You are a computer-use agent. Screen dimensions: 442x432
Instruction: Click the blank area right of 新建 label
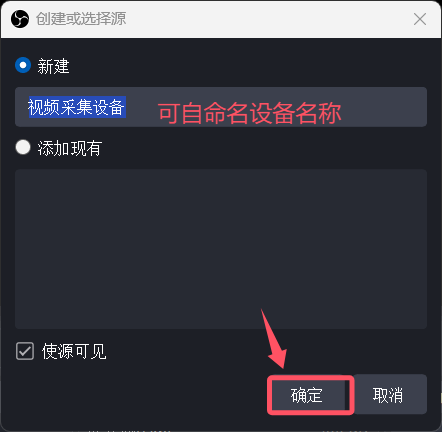click(247, 66)
